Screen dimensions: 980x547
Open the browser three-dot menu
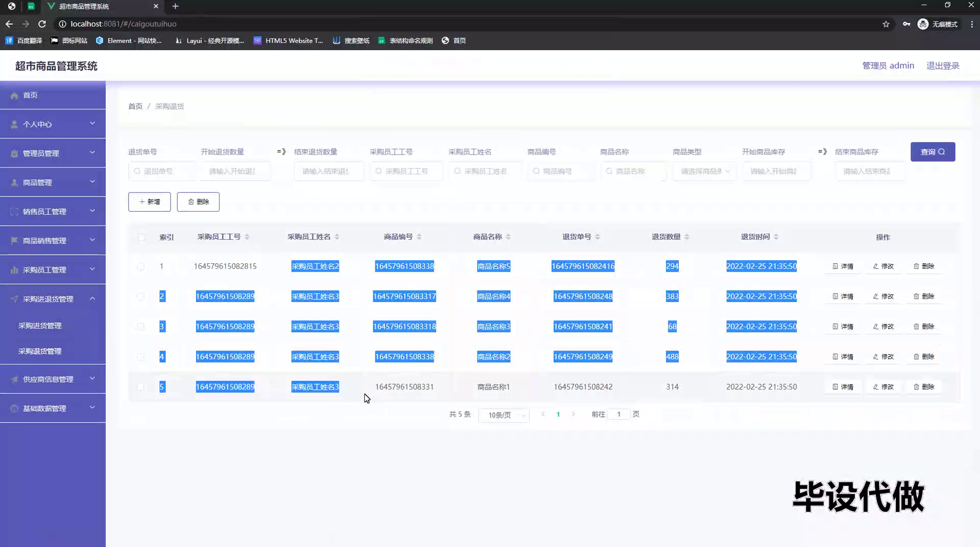pos(971,24)
